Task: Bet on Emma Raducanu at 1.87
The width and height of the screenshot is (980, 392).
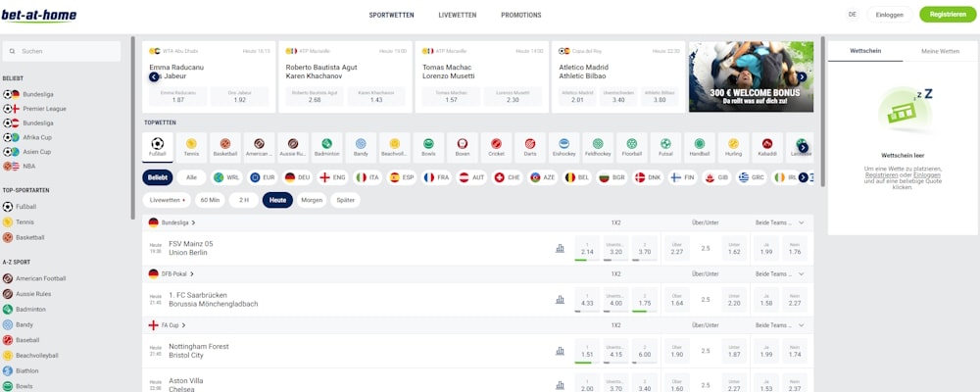Action: pos(178,96)
